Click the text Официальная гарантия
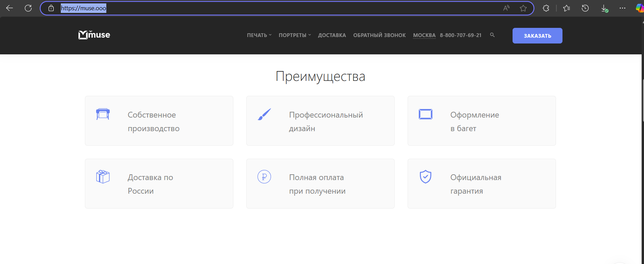 coord(476,184)
